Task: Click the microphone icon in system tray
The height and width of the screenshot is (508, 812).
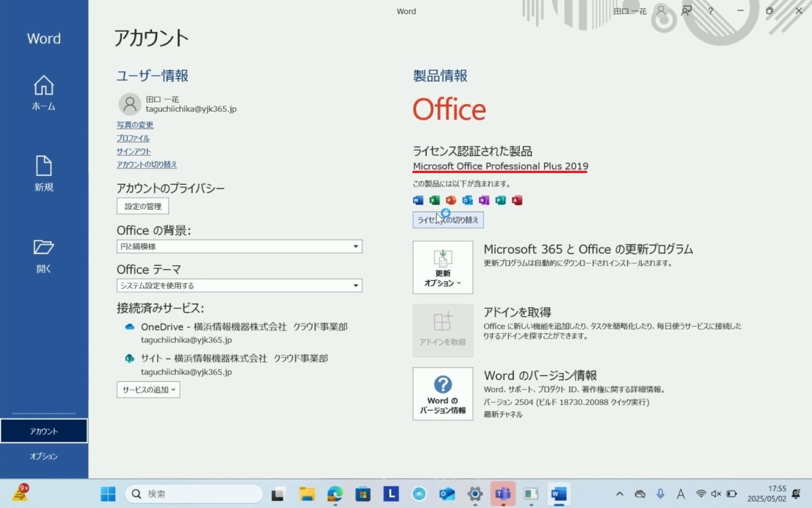Action: coord(660,494)
